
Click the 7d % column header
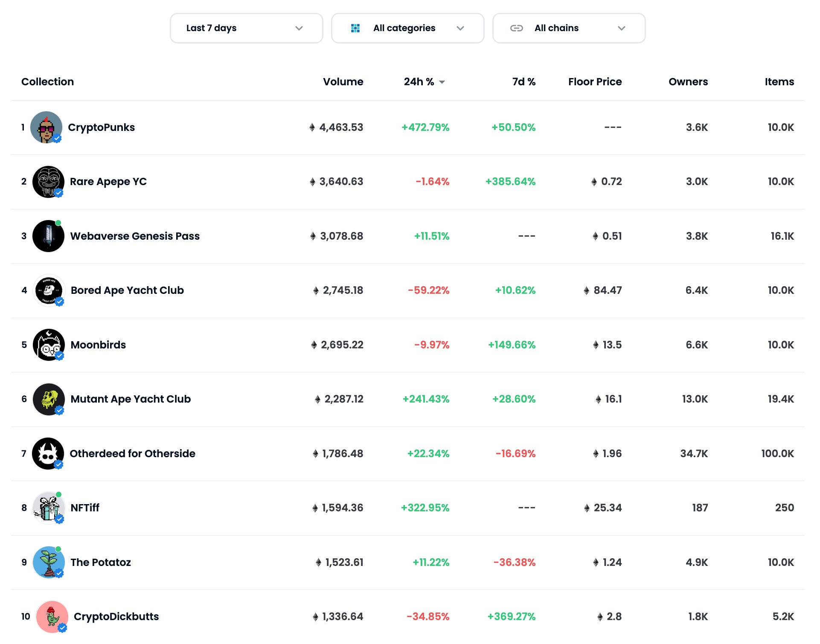(x=523, y=82)
